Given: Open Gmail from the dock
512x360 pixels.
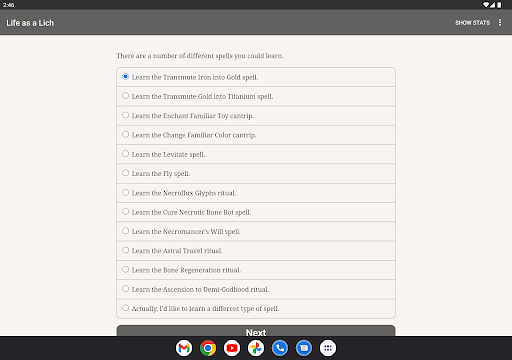Looking at the screenshot, I should (x=184, y=348).
